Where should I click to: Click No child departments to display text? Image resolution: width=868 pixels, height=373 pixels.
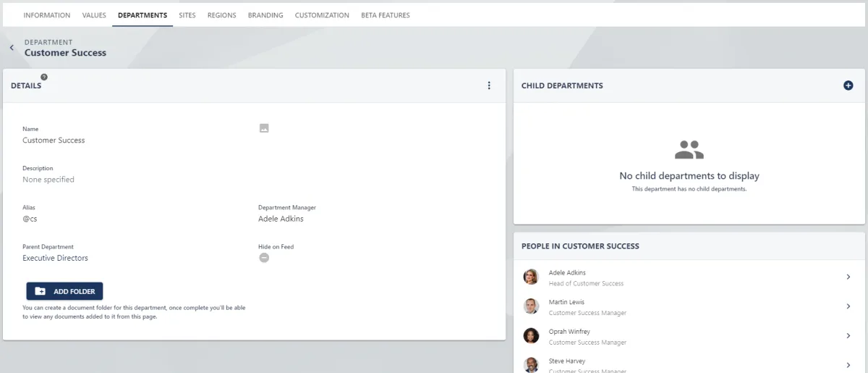(x=689, y=176)
